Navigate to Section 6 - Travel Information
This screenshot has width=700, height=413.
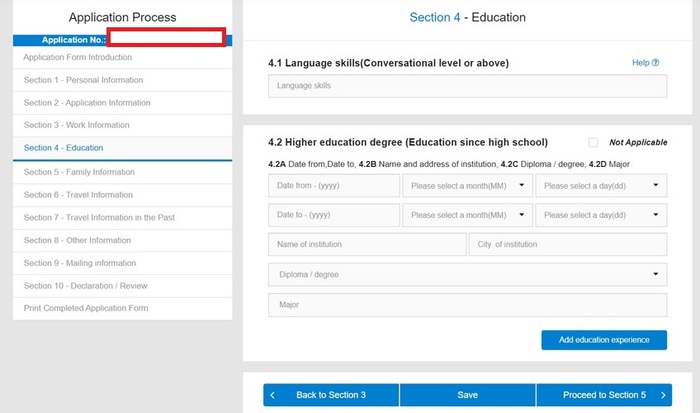pos(78,195)
